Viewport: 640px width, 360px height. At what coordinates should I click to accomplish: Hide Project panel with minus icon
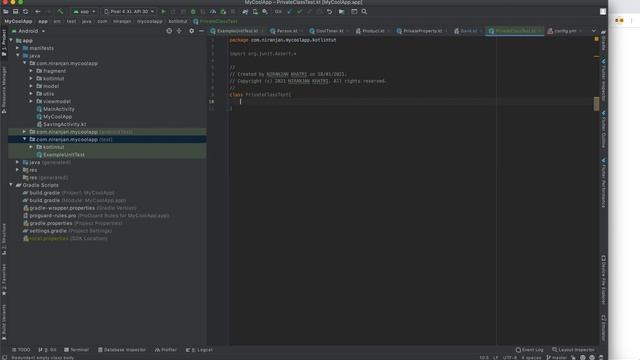pyautogui.click(x=201, y=31)
